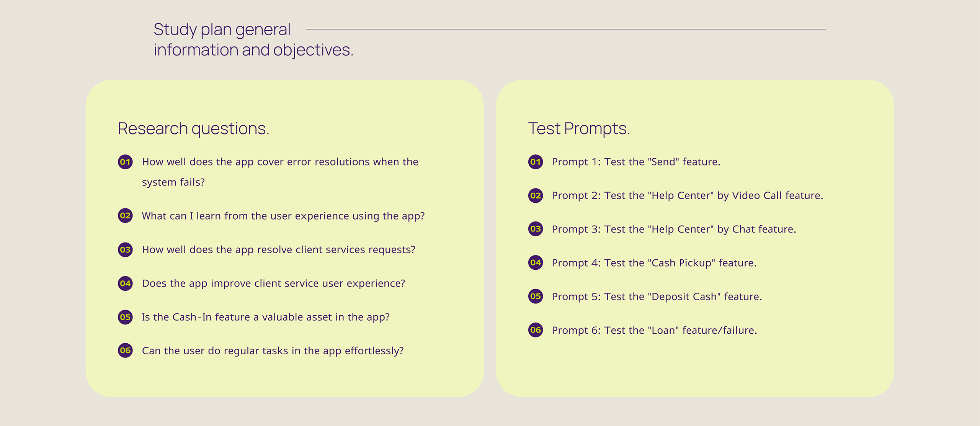This screenshot has width=980, height=426.
Task: Click the 03 badge beside client services question
Action: tap(125, 250)
